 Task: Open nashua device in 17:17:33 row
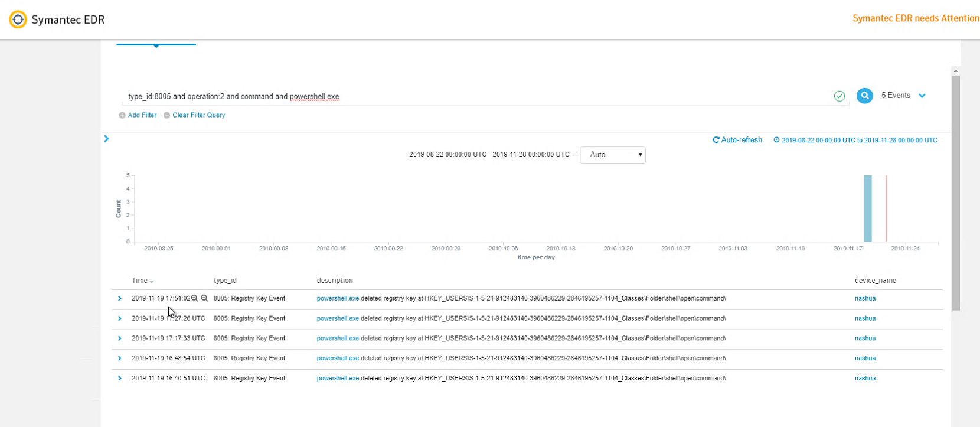865,338
